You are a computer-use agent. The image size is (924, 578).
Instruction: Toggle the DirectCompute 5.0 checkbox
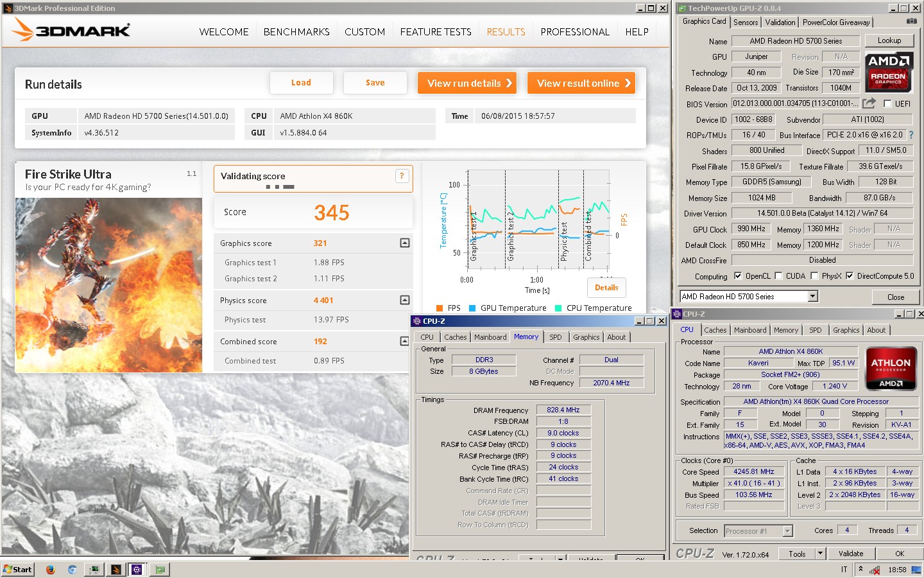pos(850,276)
